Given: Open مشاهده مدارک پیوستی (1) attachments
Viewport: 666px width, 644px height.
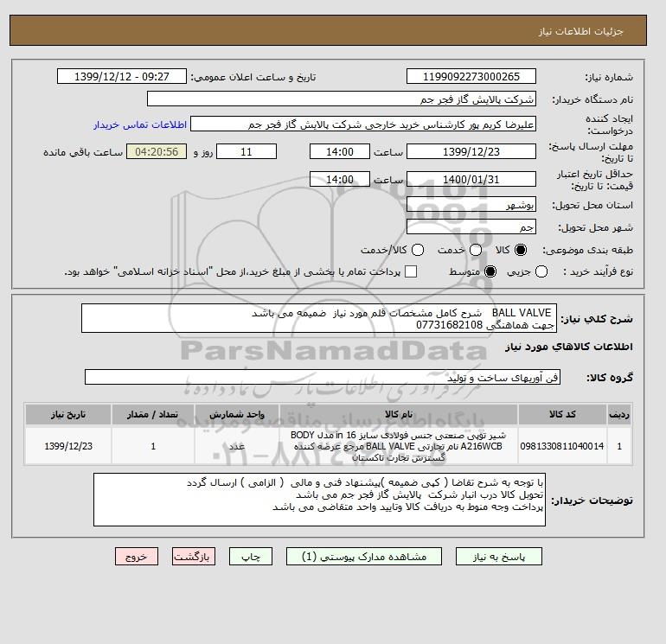Looking at the screenshot, I should (x=364, y=556).
